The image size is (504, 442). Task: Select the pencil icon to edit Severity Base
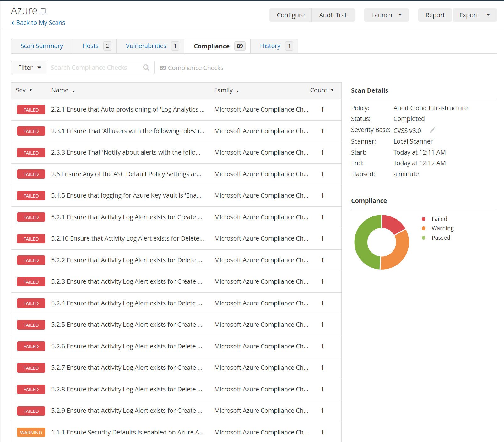click(432, 130)
